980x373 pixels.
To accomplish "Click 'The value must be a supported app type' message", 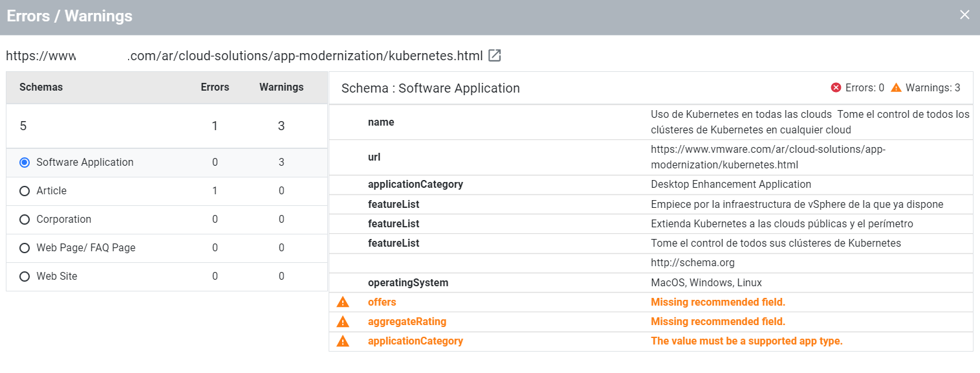I will pos(746,341).
